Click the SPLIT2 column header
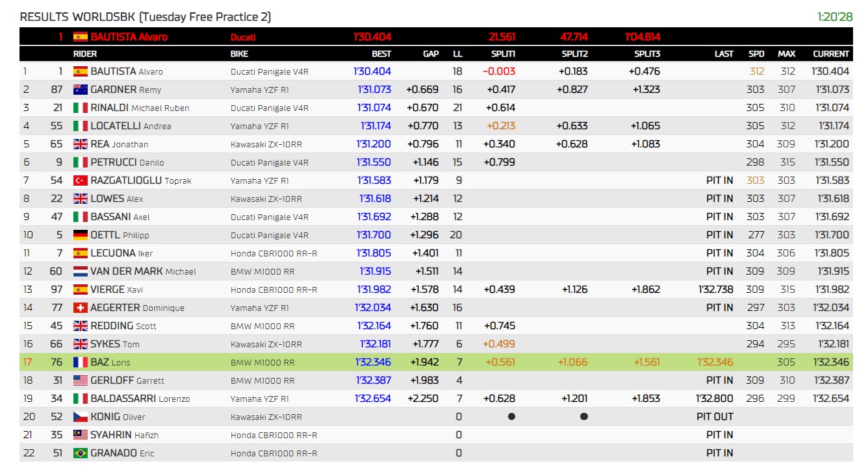Viewport: 868px width, 470px height. tap(574, 54)
